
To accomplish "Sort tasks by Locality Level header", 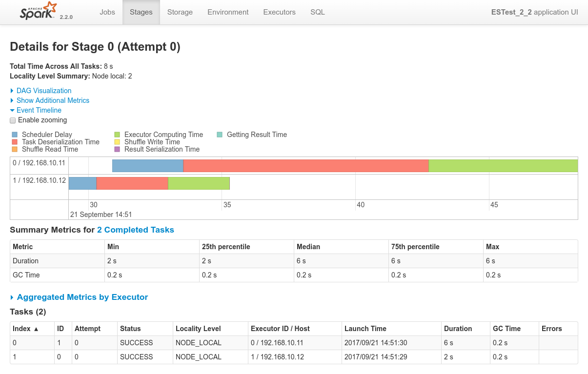I will pyautogui.click(x=210, y=329).
